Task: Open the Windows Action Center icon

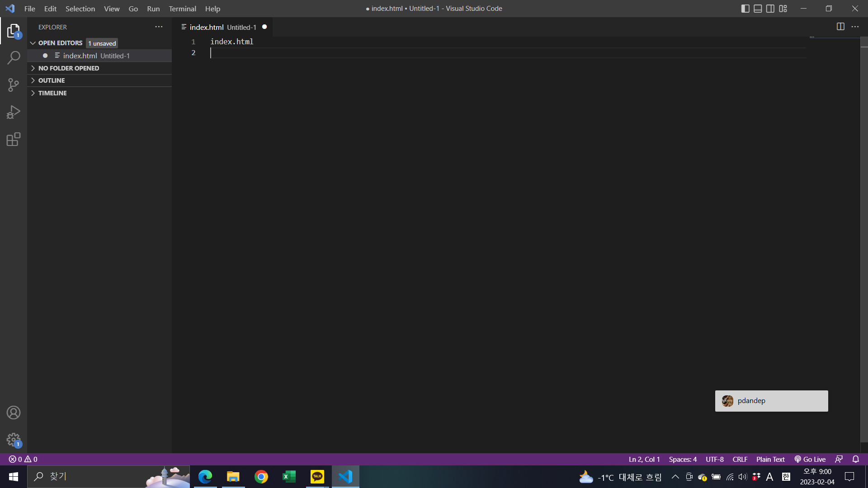Action: pyautogui.click(x=849, y=477)
